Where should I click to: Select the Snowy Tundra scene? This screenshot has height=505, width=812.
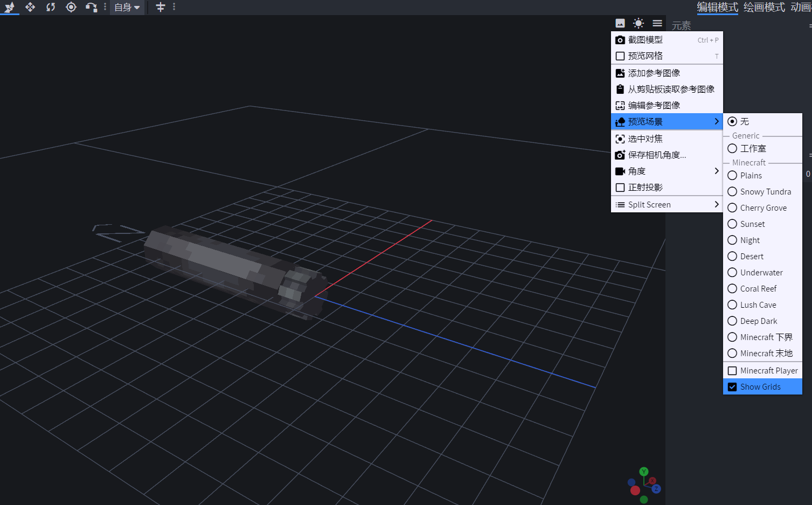pyautogui.click(x=762, y=191)
